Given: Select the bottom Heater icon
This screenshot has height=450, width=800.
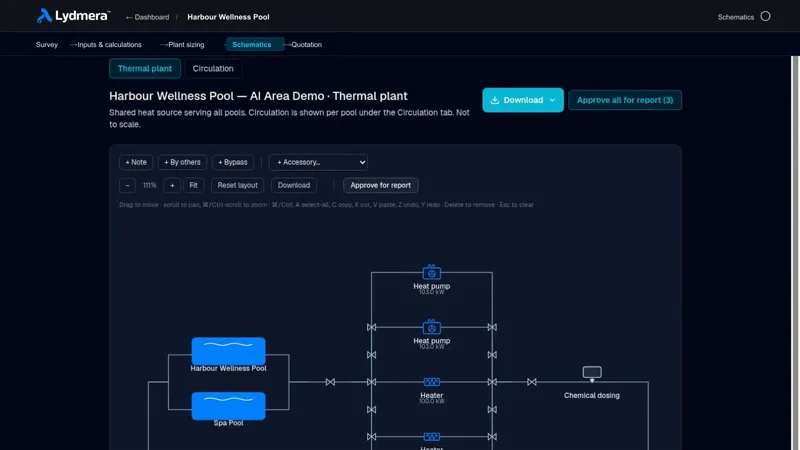Looking at the screenshot, I should click(432, 436).
